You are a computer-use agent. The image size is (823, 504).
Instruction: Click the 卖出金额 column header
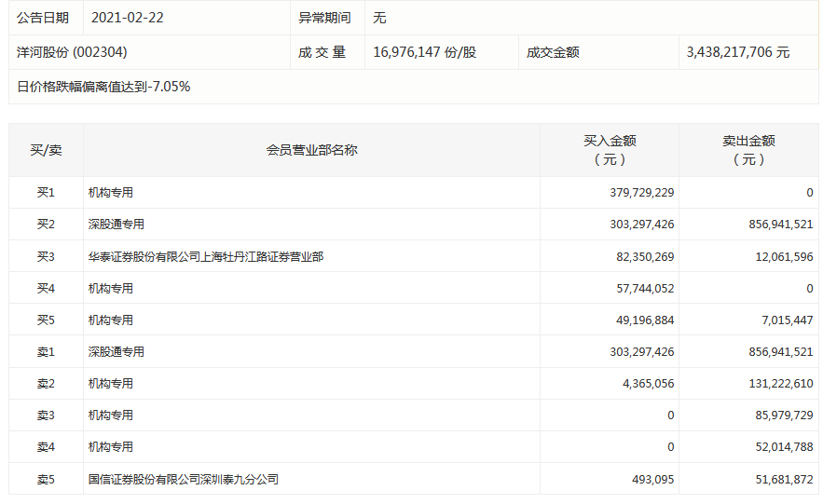coord(748,150)
